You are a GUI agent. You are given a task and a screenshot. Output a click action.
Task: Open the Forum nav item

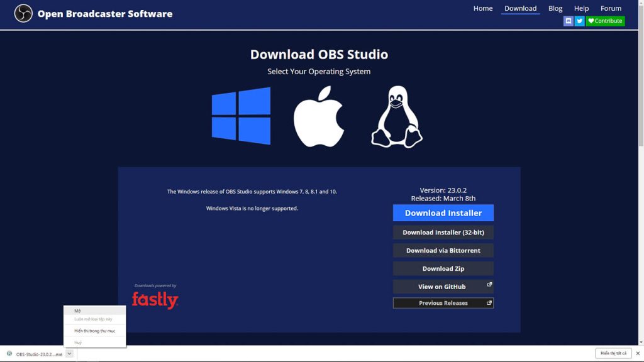(x=611, y=8)
